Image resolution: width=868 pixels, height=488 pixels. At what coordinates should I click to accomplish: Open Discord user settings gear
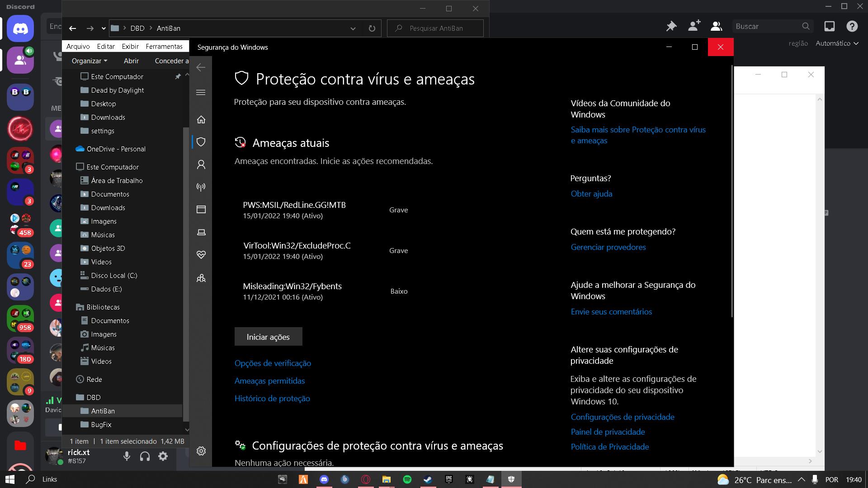pos(163,456)
